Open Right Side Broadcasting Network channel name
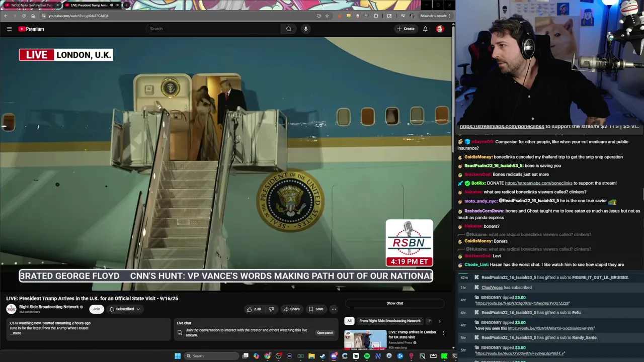 click(x=49, y=307)
